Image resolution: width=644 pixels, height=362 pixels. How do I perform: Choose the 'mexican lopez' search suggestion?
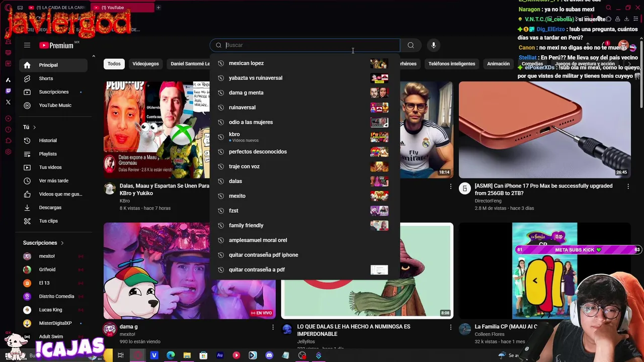pyautogui.click(x=305, y=63)
